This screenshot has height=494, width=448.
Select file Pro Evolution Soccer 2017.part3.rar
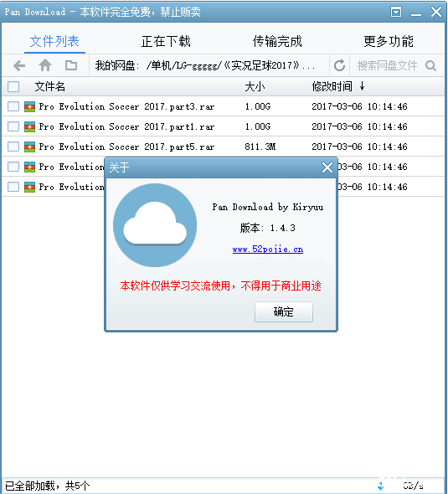[126, 106]
